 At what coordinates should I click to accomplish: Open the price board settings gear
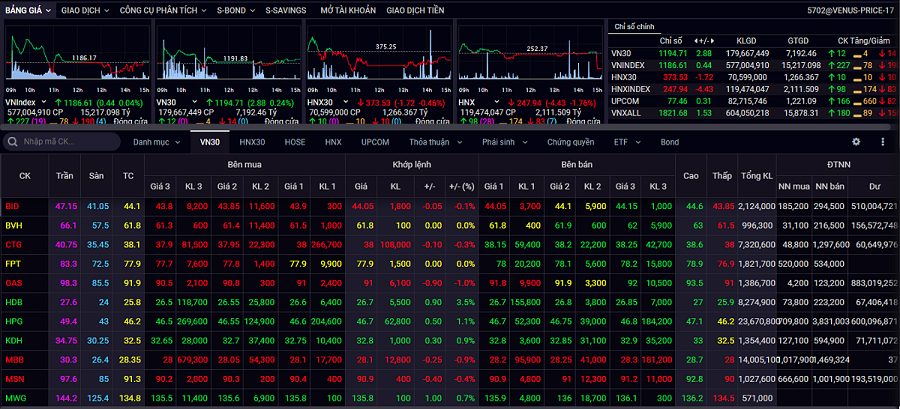tap(855, 142)
